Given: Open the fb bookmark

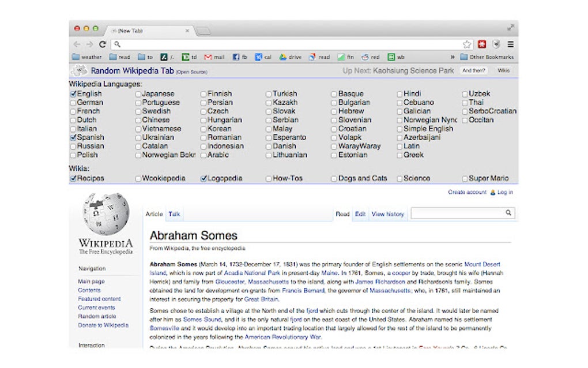Looking at the screenshot, I should coord(240,57).
